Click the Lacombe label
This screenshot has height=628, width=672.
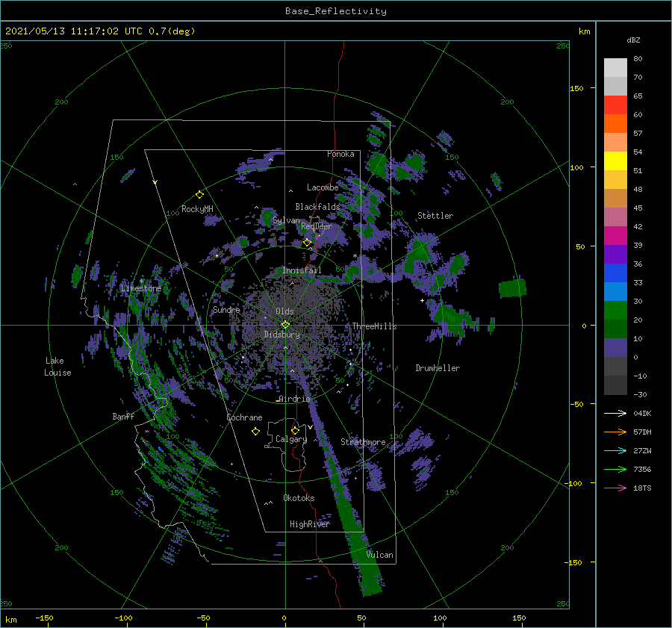pos(323,187)
